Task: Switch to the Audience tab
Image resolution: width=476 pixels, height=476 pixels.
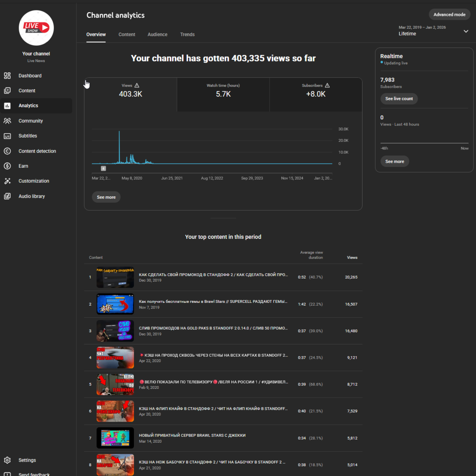Action: (157, 34)
